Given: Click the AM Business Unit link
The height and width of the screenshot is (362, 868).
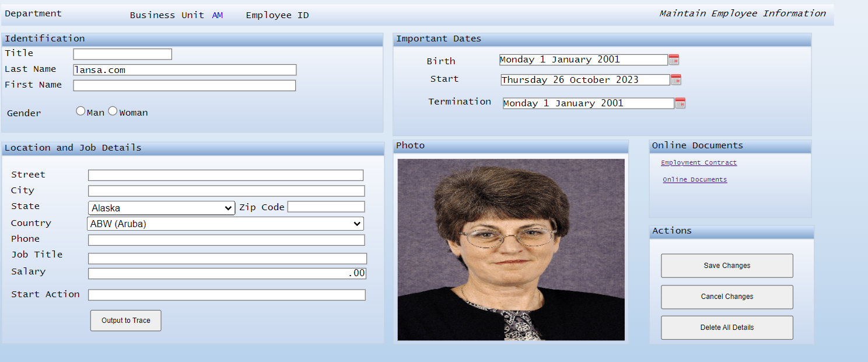Looking at the screenshot, I should (217, 15).
